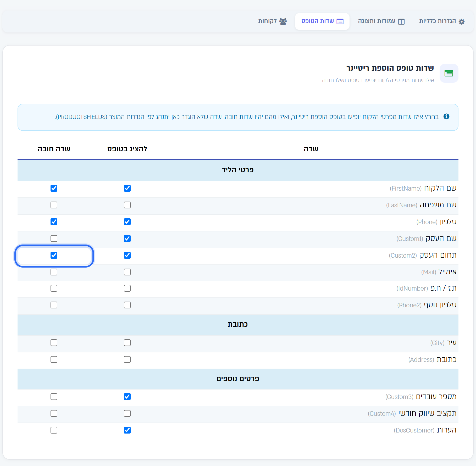Viewport: 476px width, 466px height.
Task: Mark Custom4 as required field
Action: (54, 413)
